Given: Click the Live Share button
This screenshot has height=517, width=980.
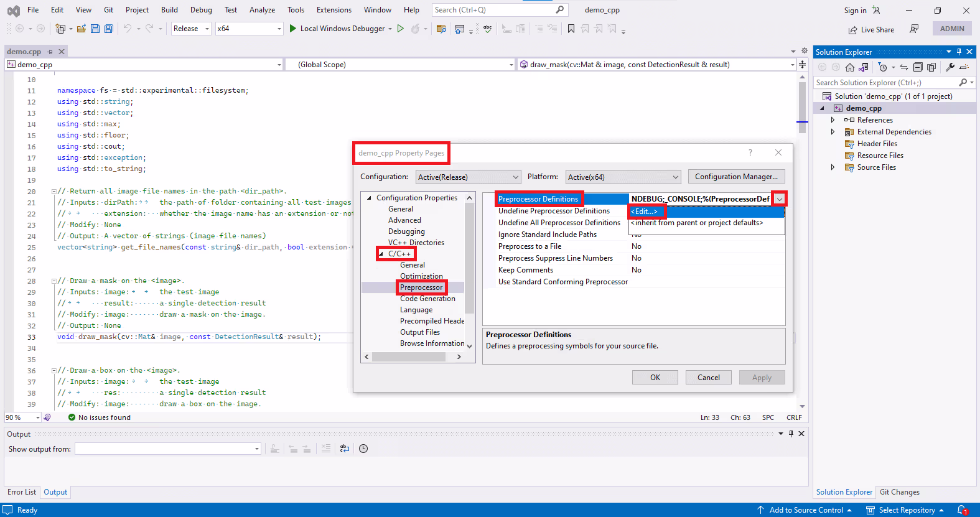Looking at the screenshot, I should (871, 30).
